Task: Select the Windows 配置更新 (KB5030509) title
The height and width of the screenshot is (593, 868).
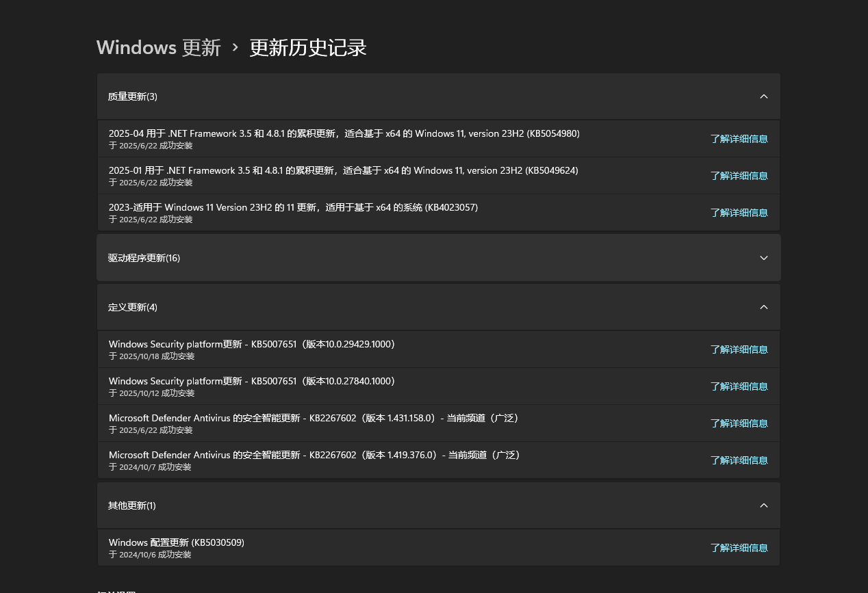Action: (177, 542)
